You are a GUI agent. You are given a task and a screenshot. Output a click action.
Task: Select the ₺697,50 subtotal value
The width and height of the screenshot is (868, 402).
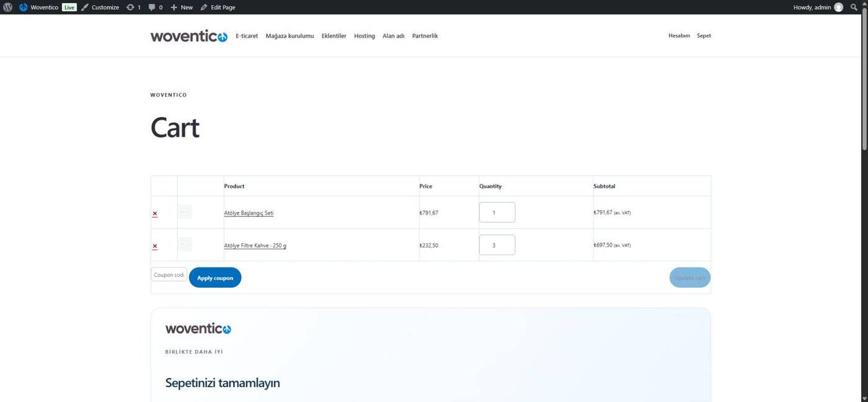pos(603,245)
